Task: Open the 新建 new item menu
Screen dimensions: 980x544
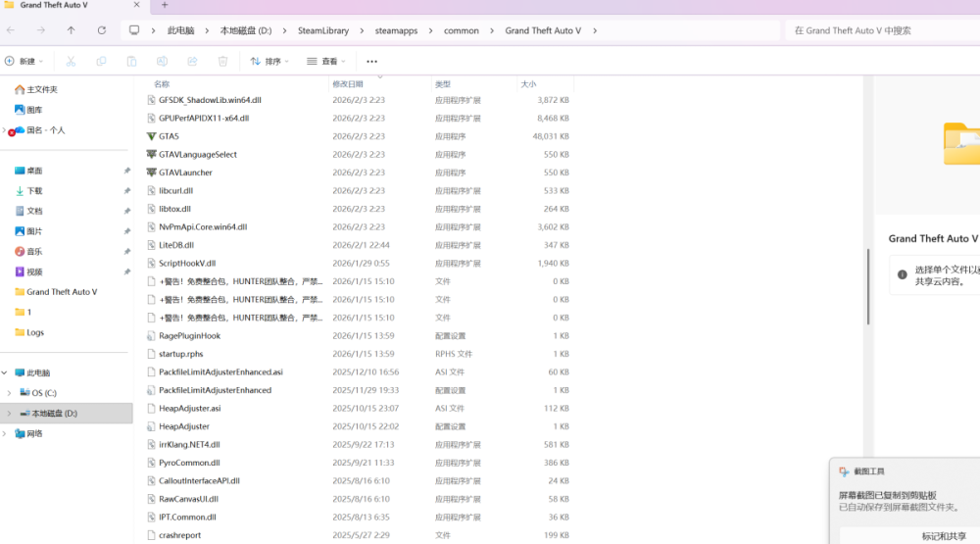Action: [25, 61]
